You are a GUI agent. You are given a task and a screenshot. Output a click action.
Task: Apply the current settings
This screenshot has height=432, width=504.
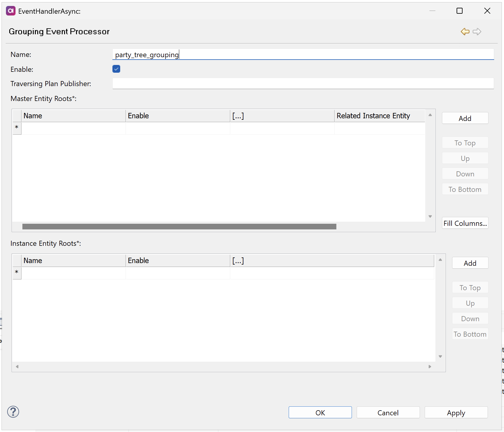click(456, 413)
